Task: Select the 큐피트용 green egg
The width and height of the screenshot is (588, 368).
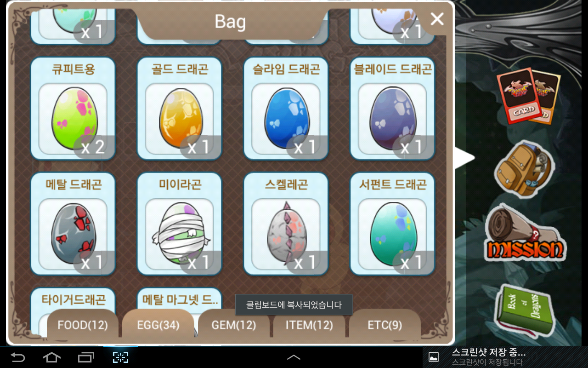Action: [73, 109]
